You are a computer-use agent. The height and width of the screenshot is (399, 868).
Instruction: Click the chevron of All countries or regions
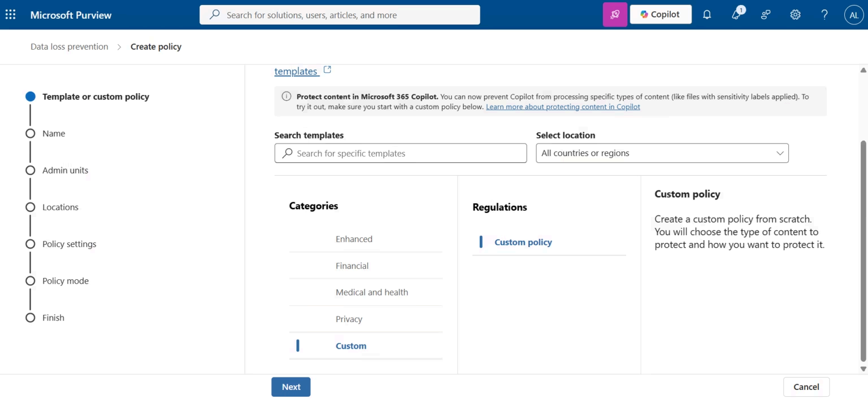coord(780,153)
